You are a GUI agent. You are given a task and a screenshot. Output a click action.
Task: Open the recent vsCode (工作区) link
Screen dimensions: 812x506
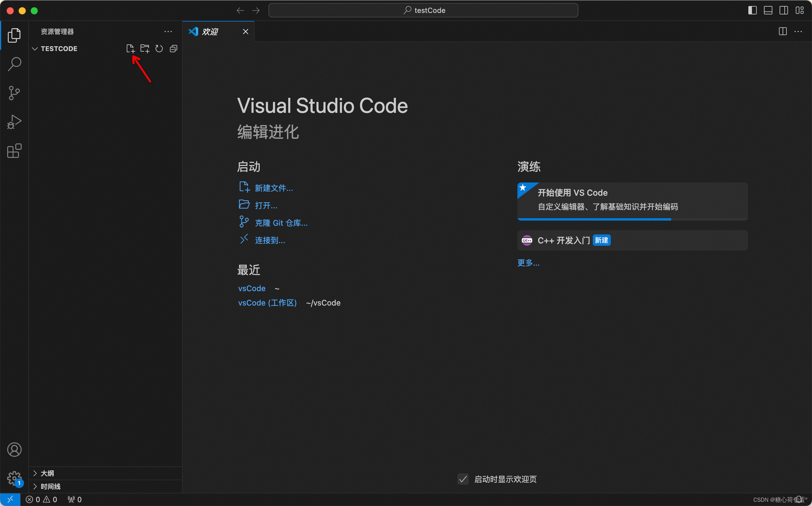(x=267, y=303)
